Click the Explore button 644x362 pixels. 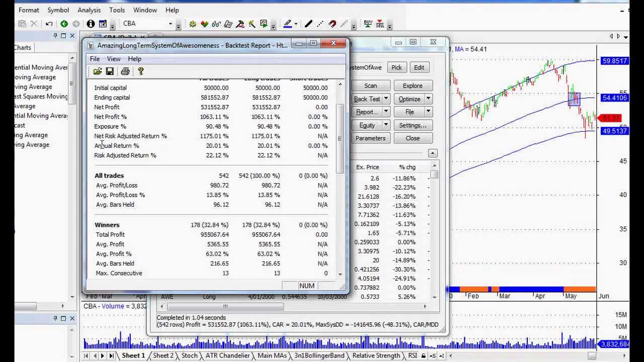click(413, 85)
